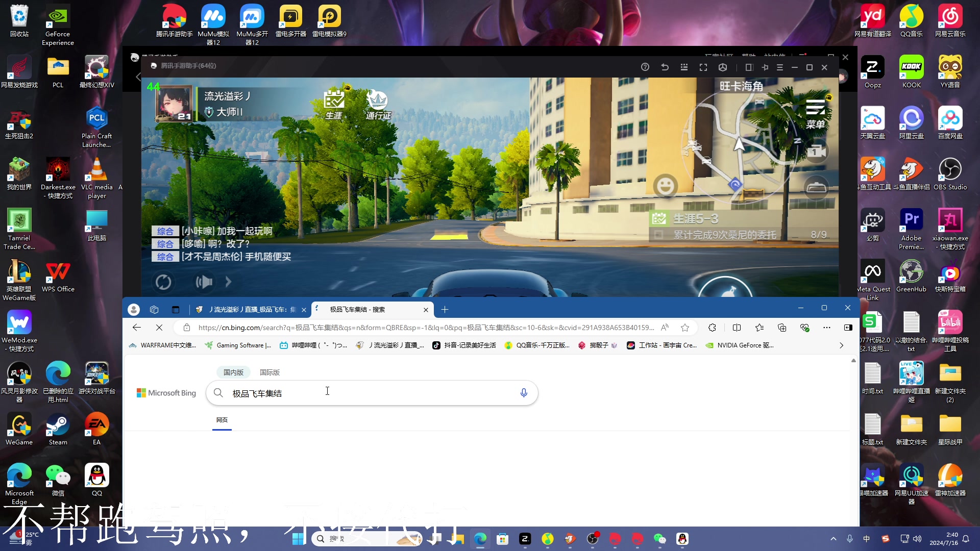Open Edge collections icon
This screenshot has height=551, width=980.
tap(782, 328)
